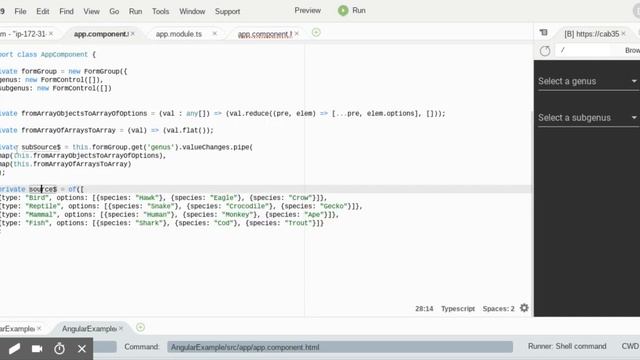Close the [B] https://cab35 browser tab

pyautogui.click(x=623, y=34)
